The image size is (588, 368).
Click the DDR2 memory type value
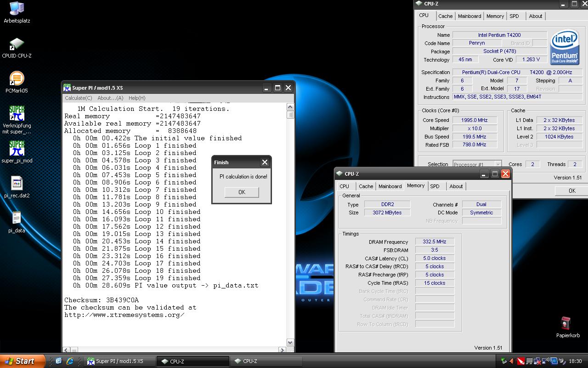pos(387,204)
